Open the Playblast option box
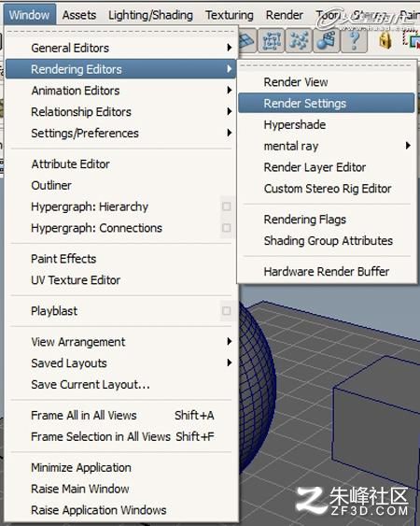Image resolution: width=420 pixels, height=526 pixels. [227, 311]
